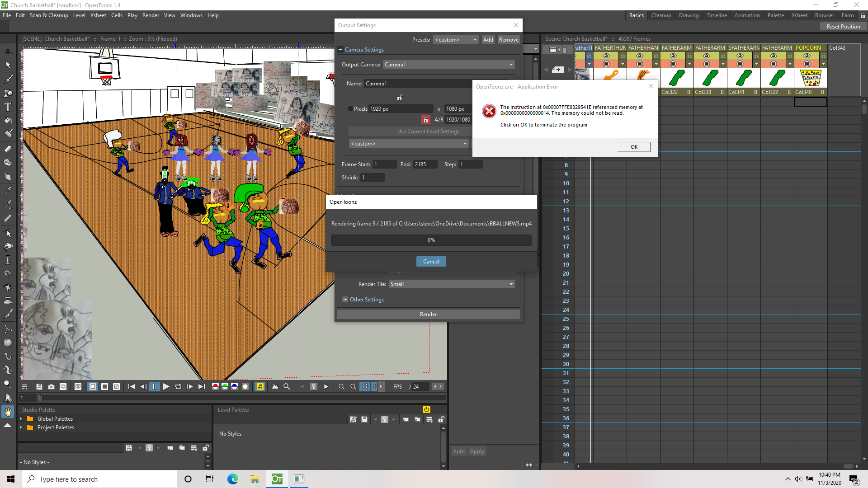868x488 pixels.
Task: Cancel the frame rendering
Action: pos(431,261)
